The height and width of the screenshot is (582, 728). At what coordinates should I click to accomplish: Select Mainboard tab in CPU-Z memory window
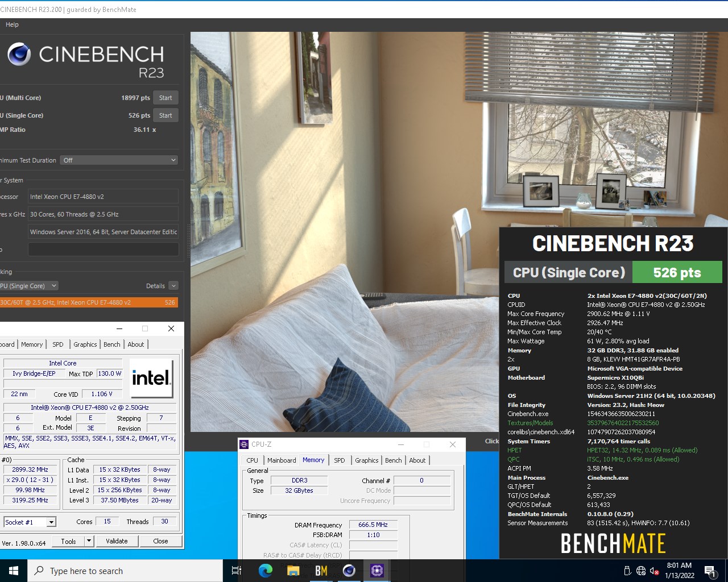(282, 460)
